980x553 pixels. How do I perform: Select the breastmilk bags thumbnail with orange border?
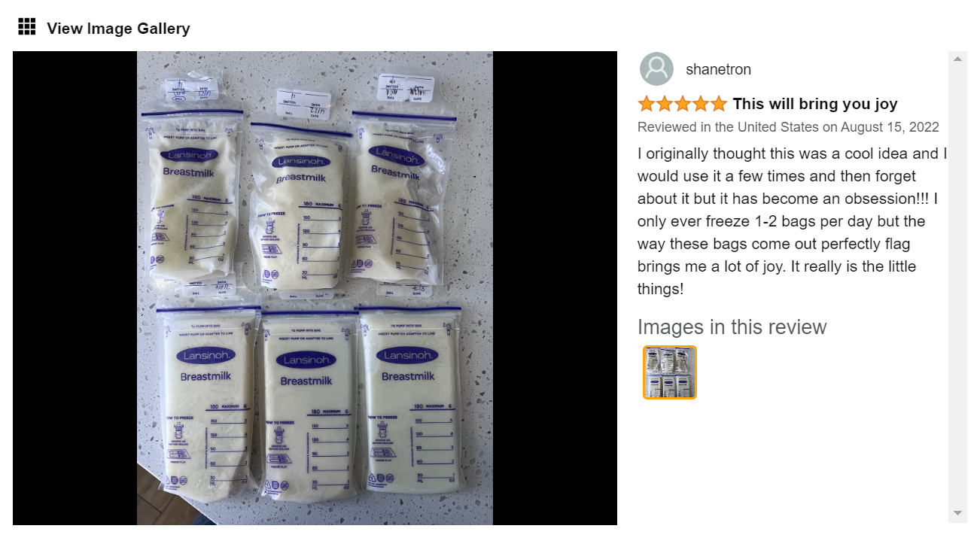click(670, 372)
